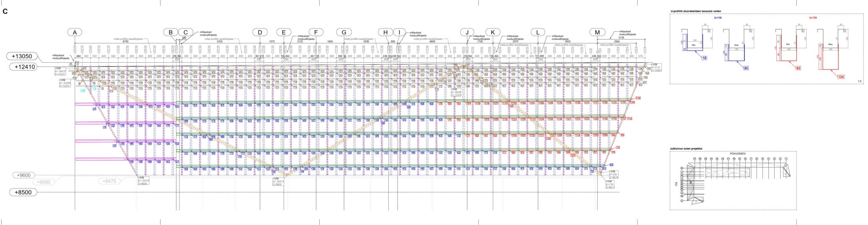The image size is (868, 225).
Task: Click the POHJOINEN label in key plan
Action: tap(737, 154)
